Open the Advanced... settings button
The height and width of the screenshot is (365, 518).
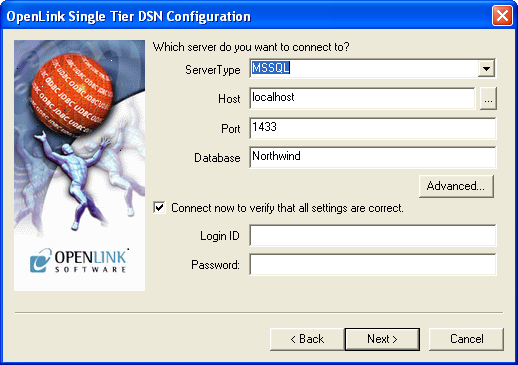pyautogui.click(x=456, y=186)
